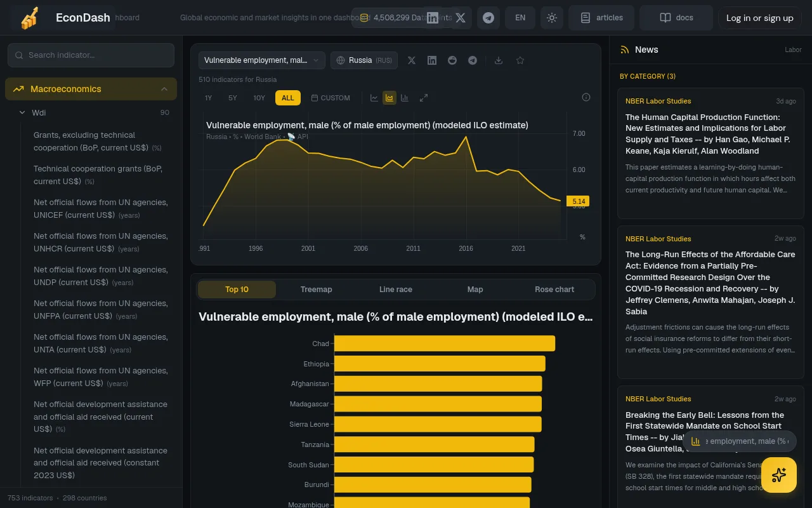Select Net official flows from WFP indicator
The height and width of the screenshot is (508, 812).
click(101, 377)
